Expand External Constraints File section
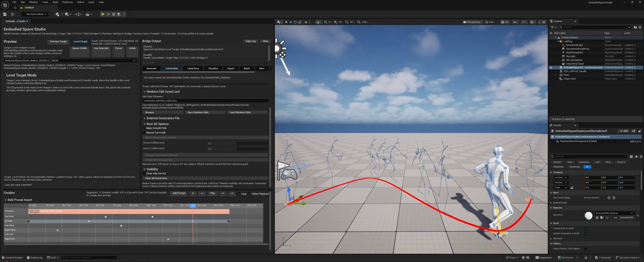 145,118
